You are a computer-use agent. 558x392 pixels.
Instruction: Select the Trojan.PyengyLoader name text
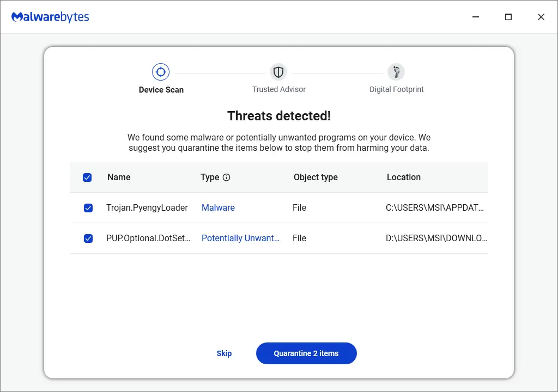click(x=147, y=208)
